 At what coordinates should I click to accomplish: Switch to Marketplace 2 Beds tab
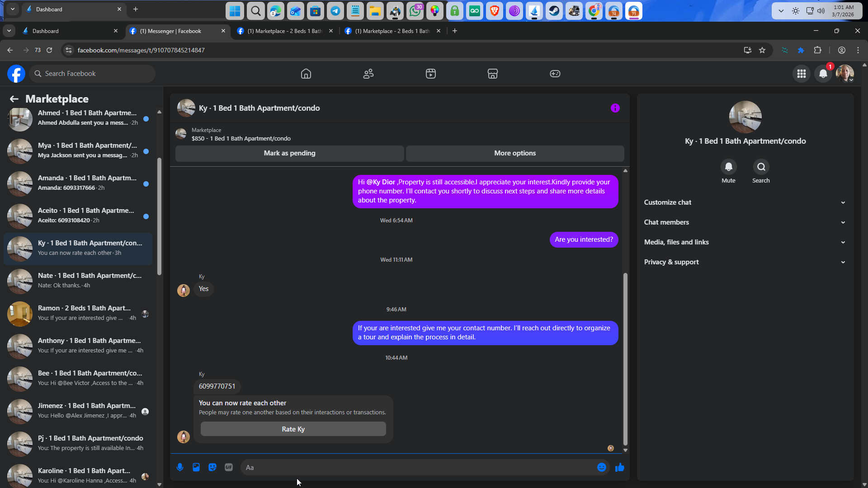[x=285, y=31]
